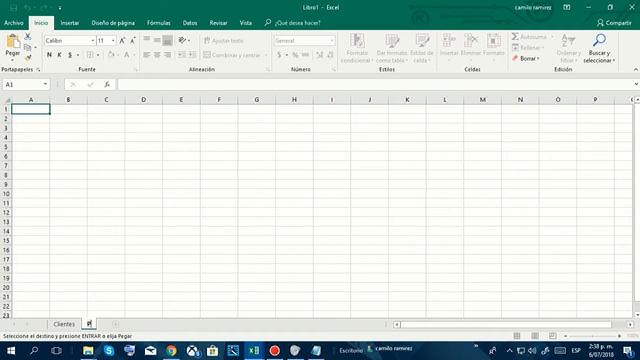Add a new sheet with plus button

(x=116, y=324)
